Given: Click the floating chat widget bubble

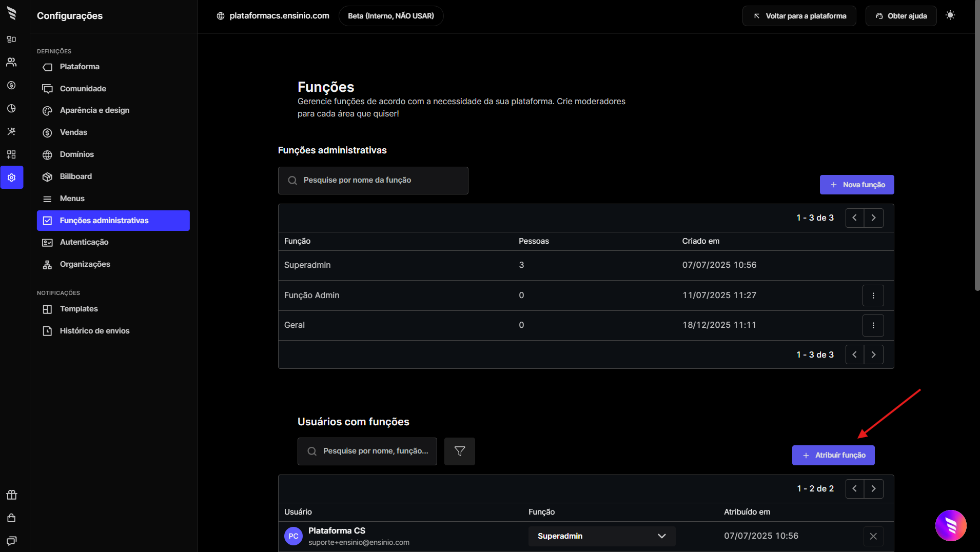Looking at the screenshot, I should (950, 525).
